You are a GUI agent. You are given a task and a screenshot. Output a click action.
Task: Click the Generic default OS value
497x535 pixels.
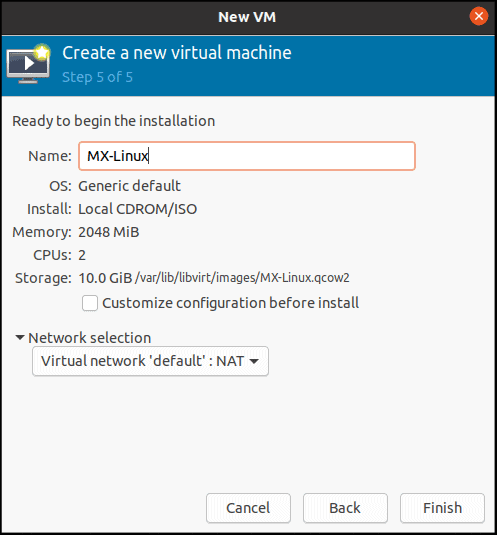pyautogui.click(x=130, y=186)
